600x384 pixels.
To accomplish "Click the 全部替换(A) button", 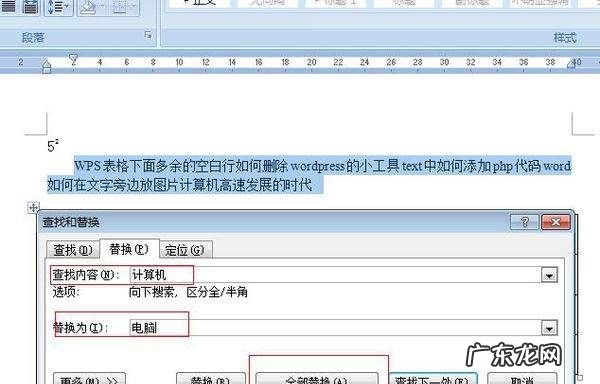I will tap(316, 379).
